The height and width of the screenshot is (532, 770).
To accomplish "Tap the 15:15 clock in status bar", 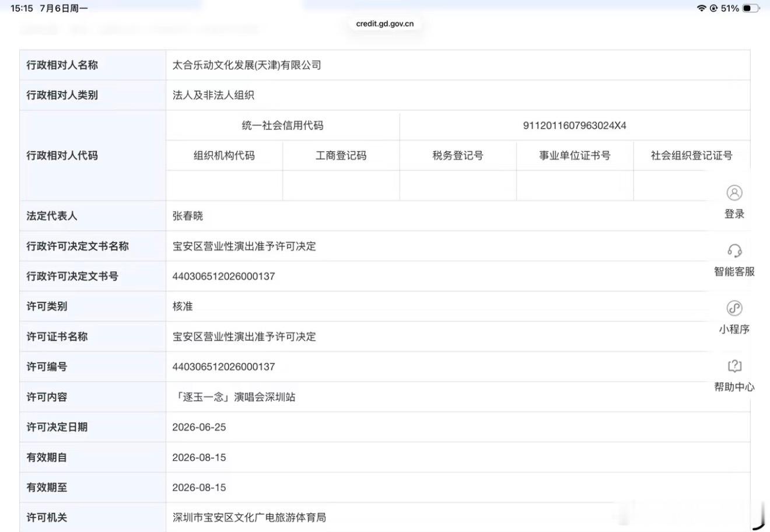I will click(22, 8).
